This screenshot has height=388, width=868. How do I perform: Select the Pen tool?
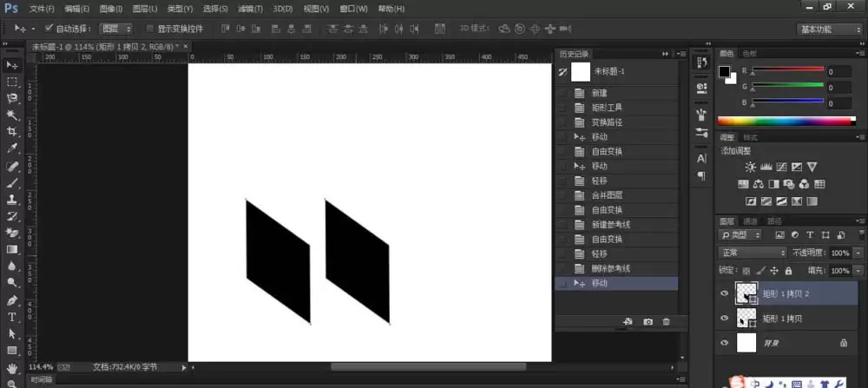11,300
